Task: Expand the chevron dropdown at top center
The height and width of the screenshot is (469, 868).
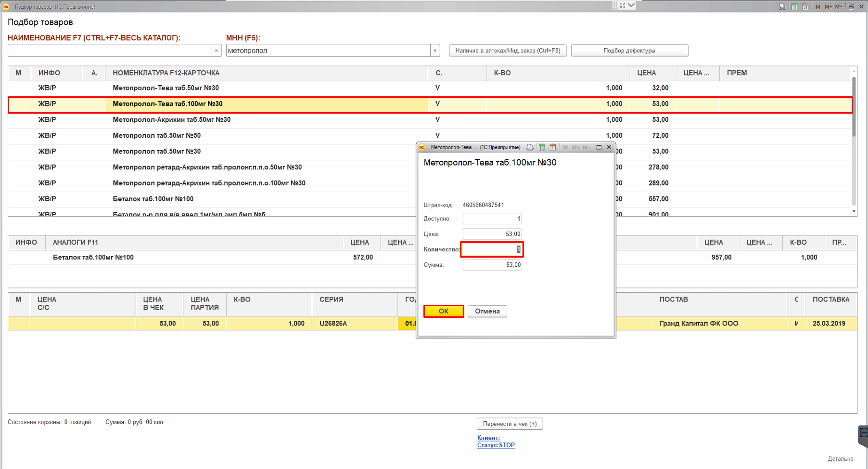Action: click(x=632, y=5)
